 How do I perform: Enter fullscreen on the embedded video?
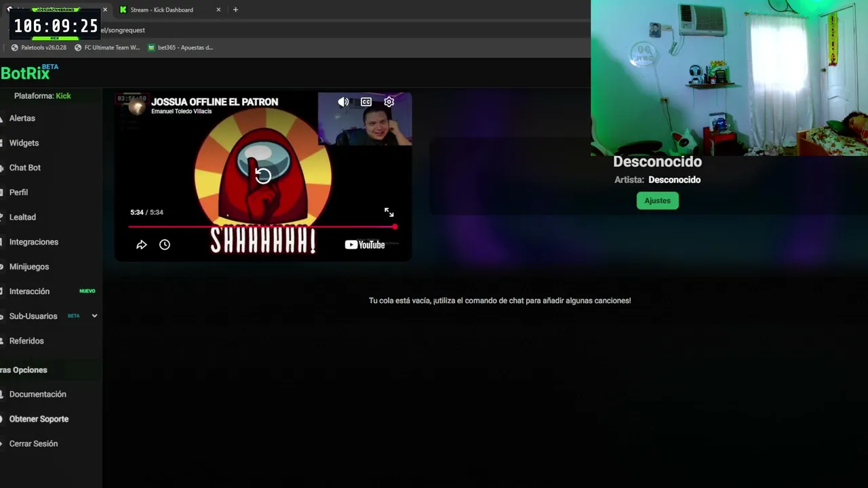[x=389, y=213]
